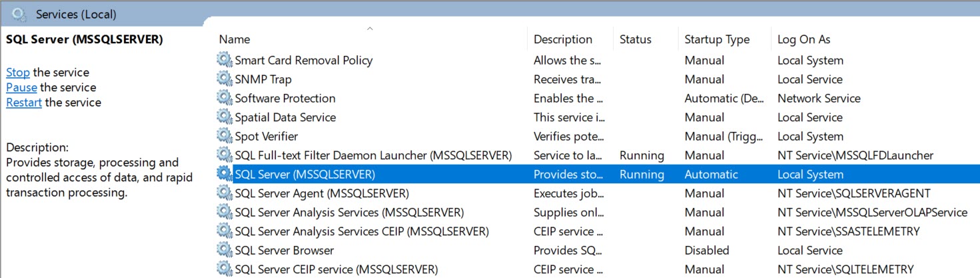Click 'This service i...' description cell

pos(570,117)
